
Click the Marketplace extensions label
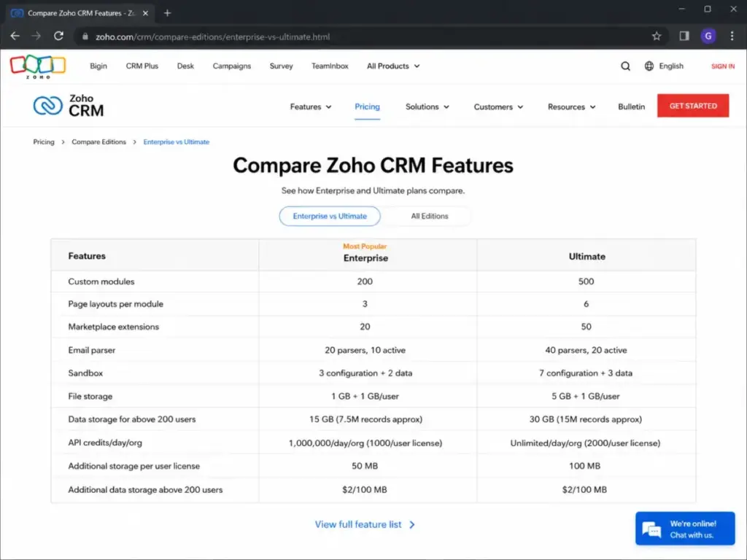click(x=113, y=327)
